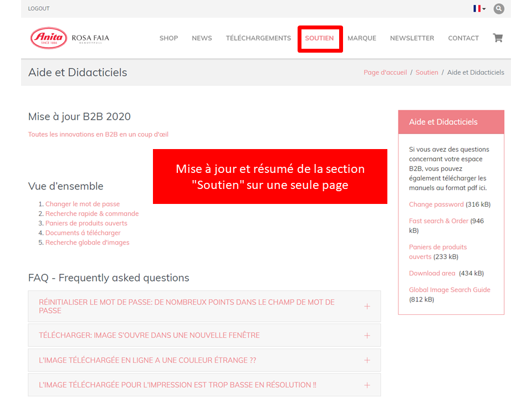The image size is (532, 399).
Task: Open the TÉLÉCHARGEMENTS menu item
Action: click(x=258, y=38)
